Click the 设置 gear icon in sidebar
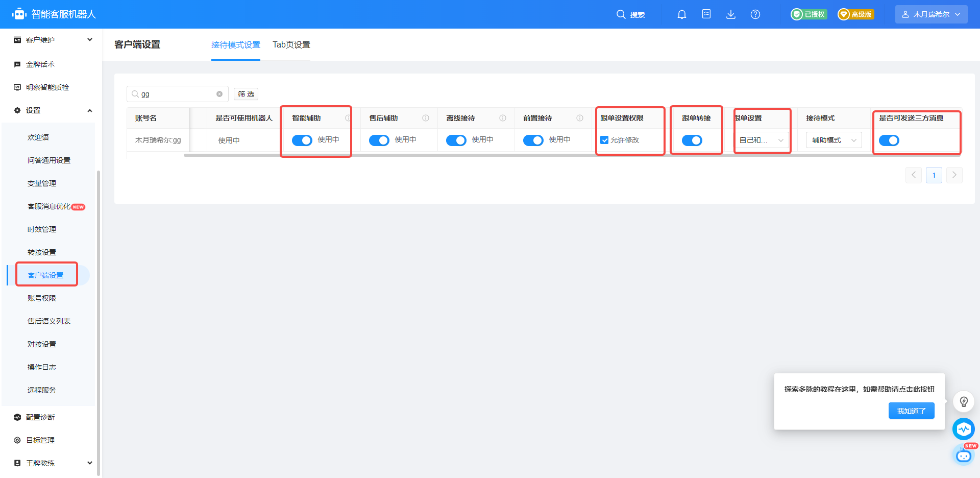 click(x=17, y=110)
